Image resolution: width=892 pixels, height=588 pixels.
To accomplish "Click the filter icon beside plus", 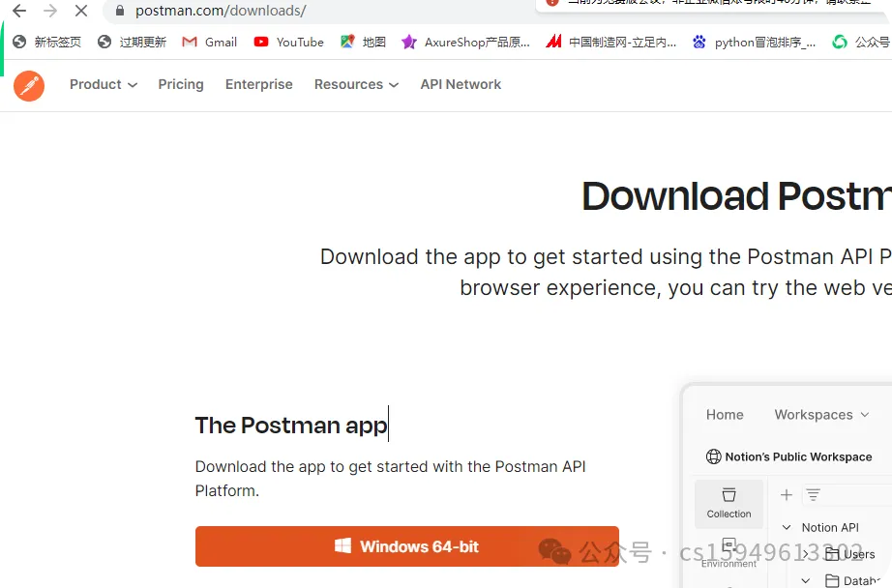I will point(813,495).
